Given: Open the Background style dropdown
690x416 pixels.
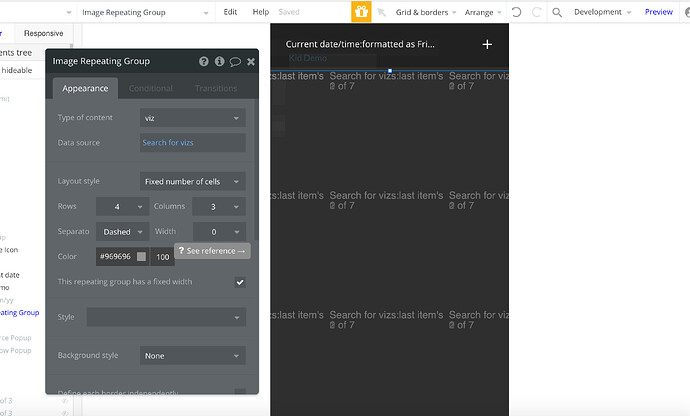Looking at the screenshot, I should (x=193, y=356).
